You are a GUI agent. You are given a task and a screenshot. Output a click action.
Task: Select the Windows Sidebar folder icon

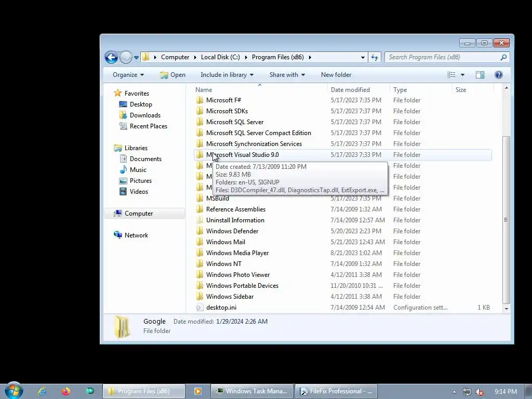pyautogui.click(x=200, y=296)
